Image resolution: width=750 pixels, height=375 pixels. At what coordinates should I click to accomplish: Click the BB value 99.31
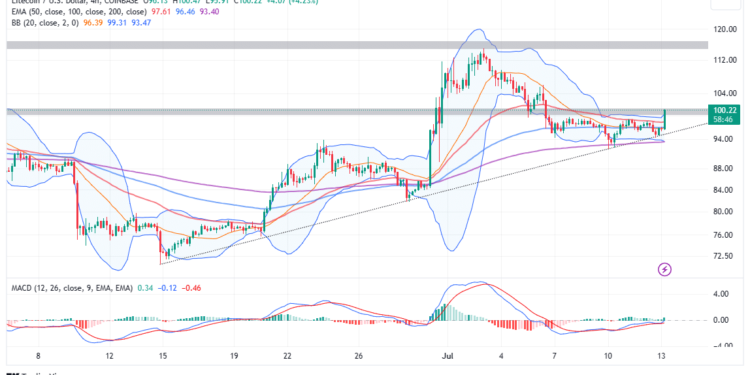coord(117,22)
